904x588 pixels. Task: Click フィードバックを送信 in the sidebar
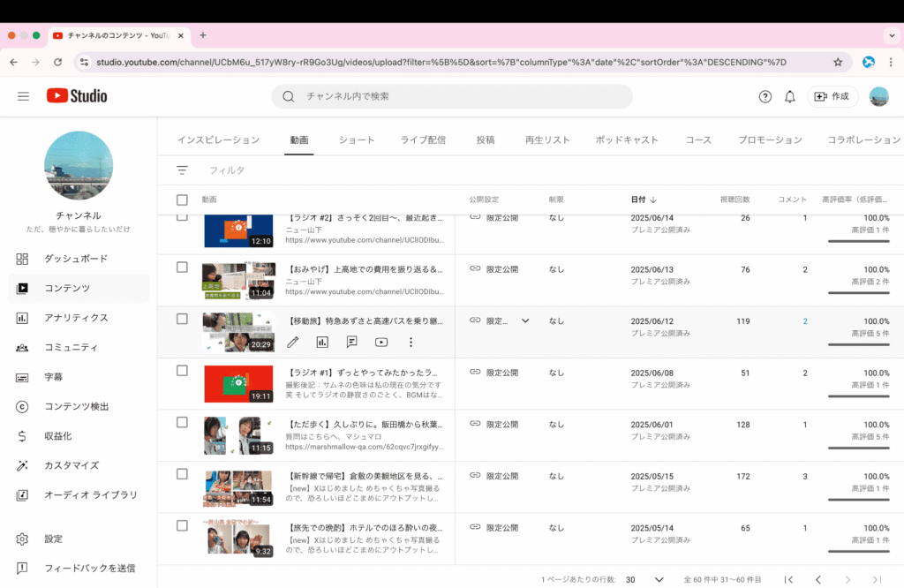click(89, 568)
